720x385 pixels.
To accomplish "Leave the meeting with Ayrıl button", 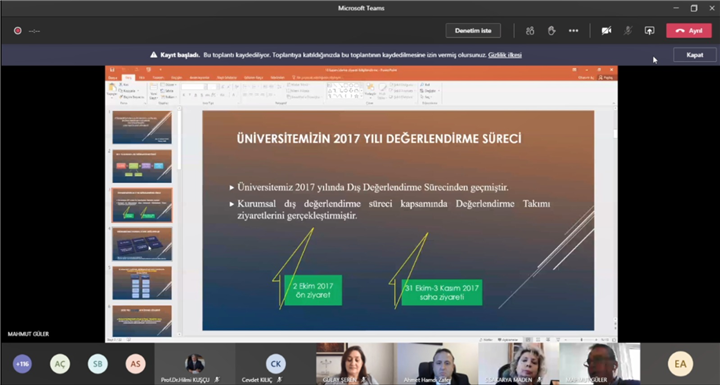I will [689, 31].
